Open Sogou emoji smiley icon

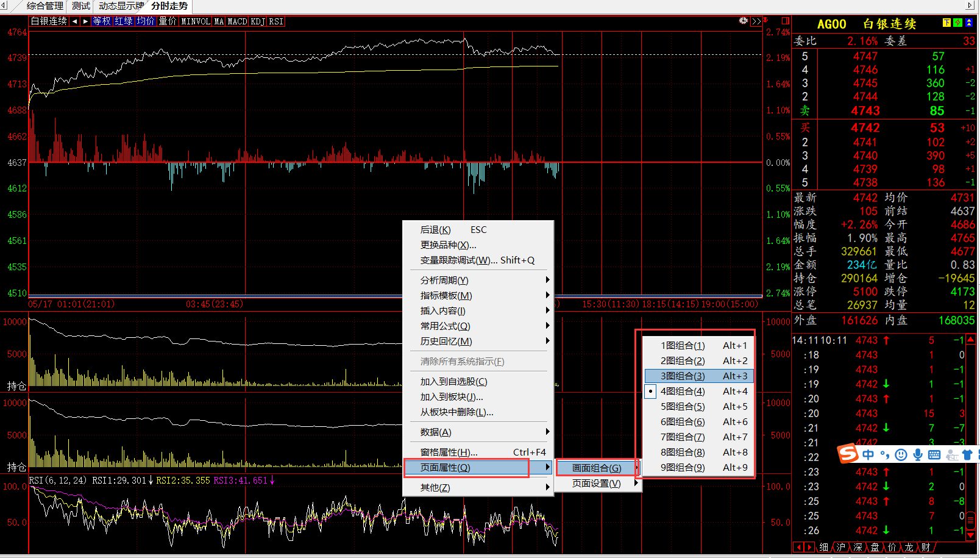point(901,455)
